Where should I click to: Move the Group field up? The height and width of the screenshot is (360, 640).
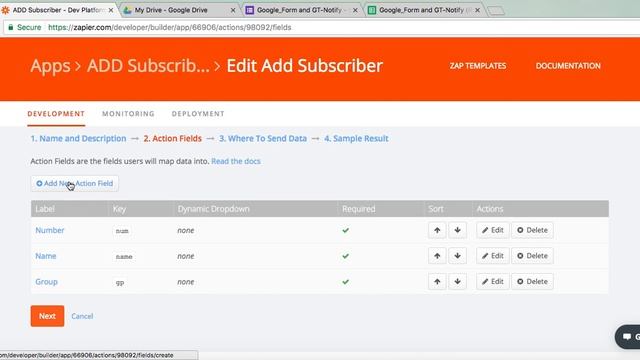(x=437, y=282)
